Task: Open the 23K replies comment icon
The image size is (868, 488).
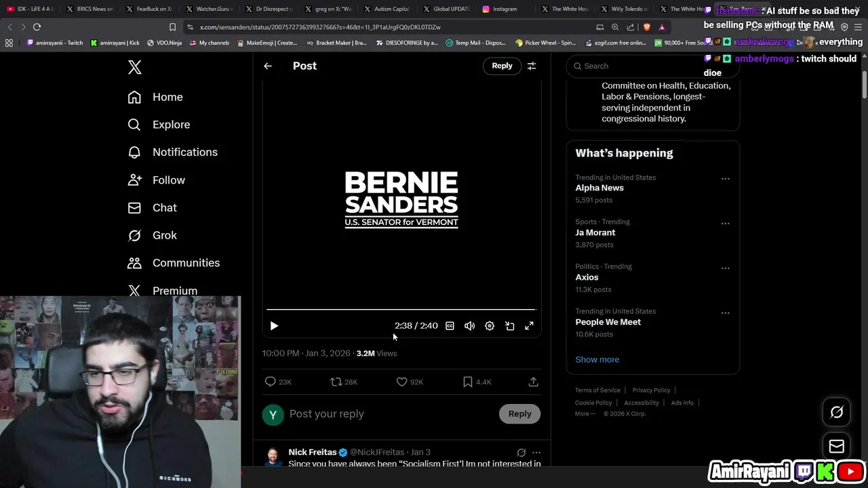Action: coord(277,382)
